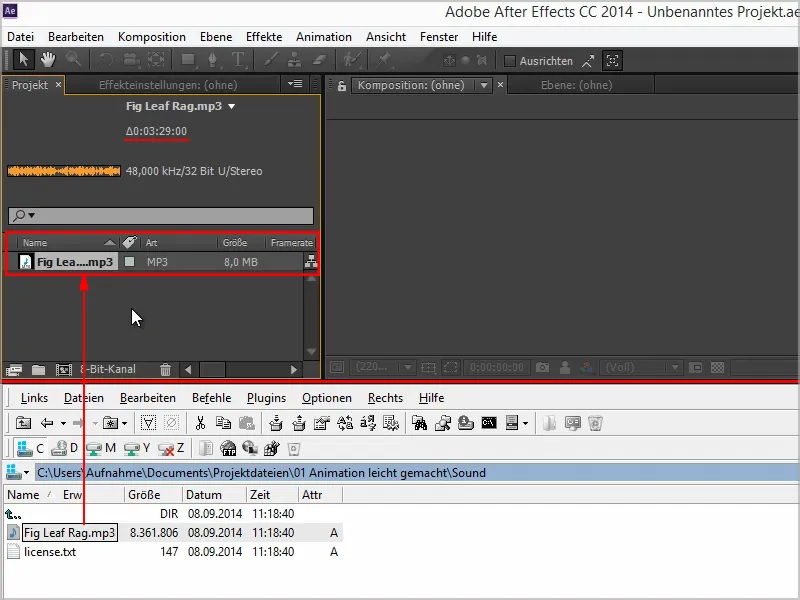This screenshot has width=800, height=600.
Task: Open the Projekt panel options menu
Action: (295, 84)
